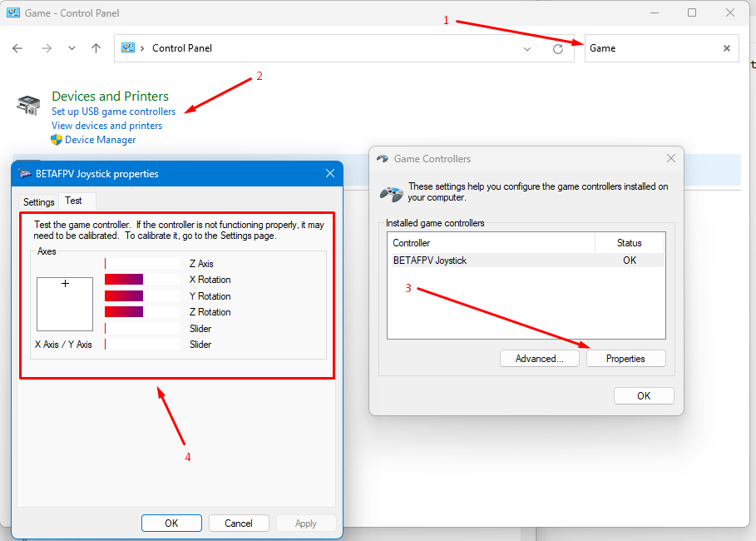Clear the search box with X icon

726,48
